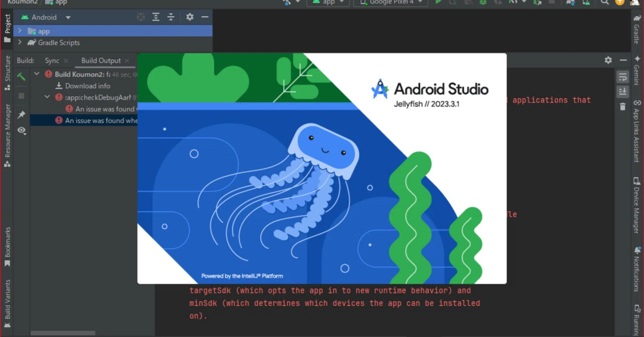
Task: Click the Android Studio splash screen image
Action: (x=322, y=168)
